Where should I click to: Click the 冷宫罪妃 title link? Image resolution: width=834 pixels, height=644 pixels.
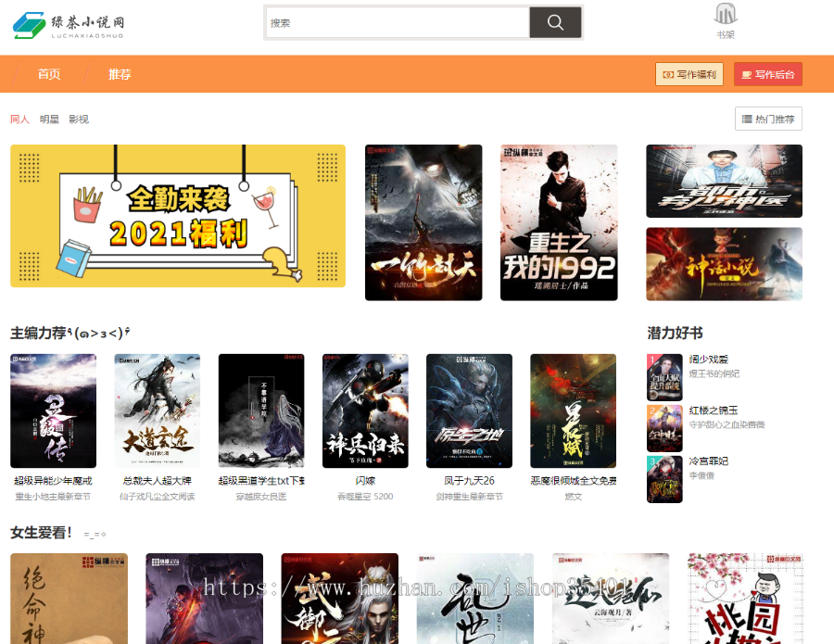709,461
